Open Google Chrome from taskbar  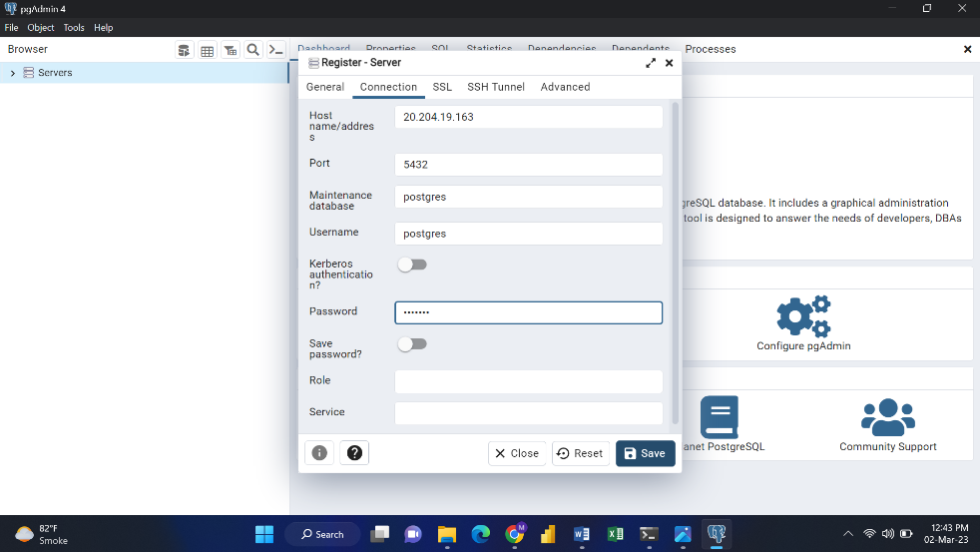pyautogui.click(x=514, y=534)
